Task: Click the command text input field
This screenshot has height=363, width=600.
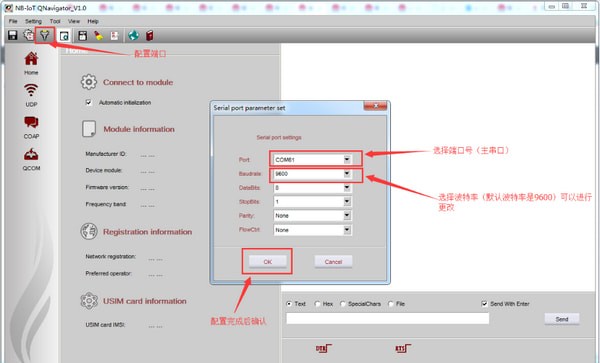Action: click(x=388, y=318)
